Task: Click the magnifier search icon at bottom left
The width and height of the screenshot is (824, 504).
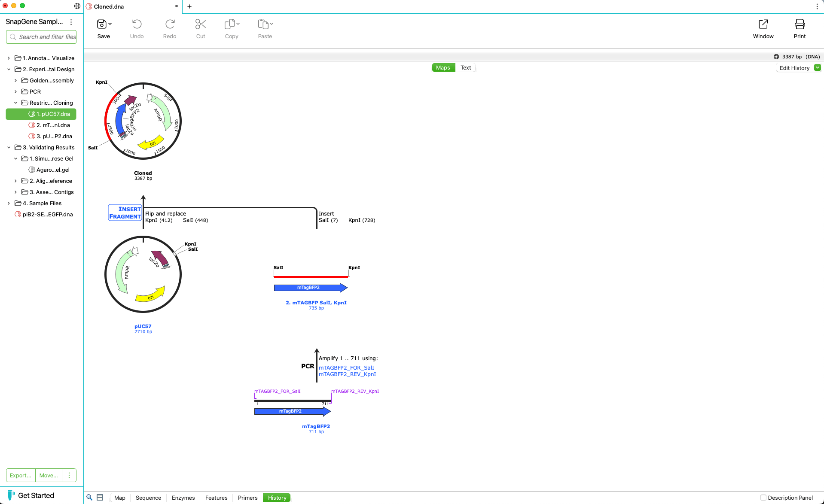Action: [x=89, y=498]
